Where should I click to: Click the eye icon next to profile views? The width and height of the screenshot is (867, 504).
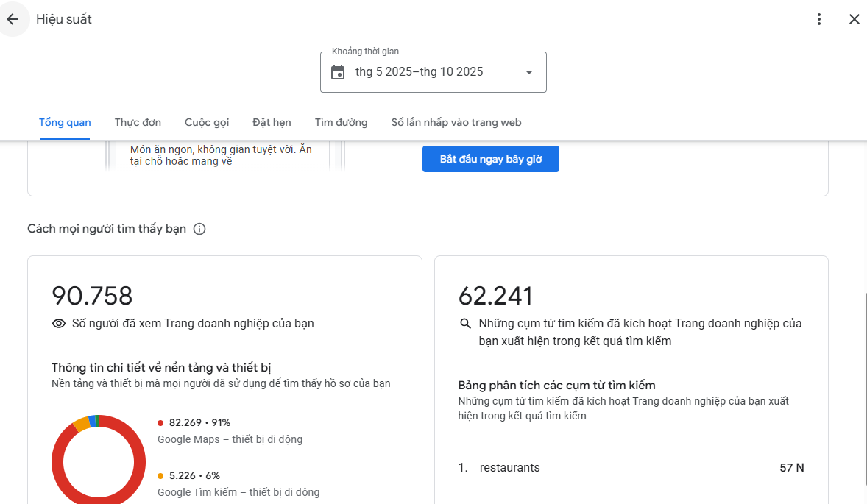(x=59, y=324)
